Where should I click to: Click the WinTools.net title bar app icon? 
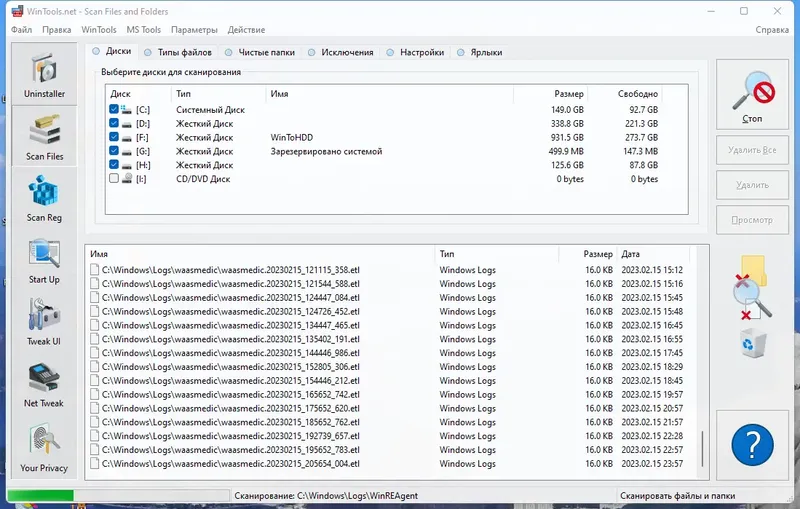click(x=17, y=11)
